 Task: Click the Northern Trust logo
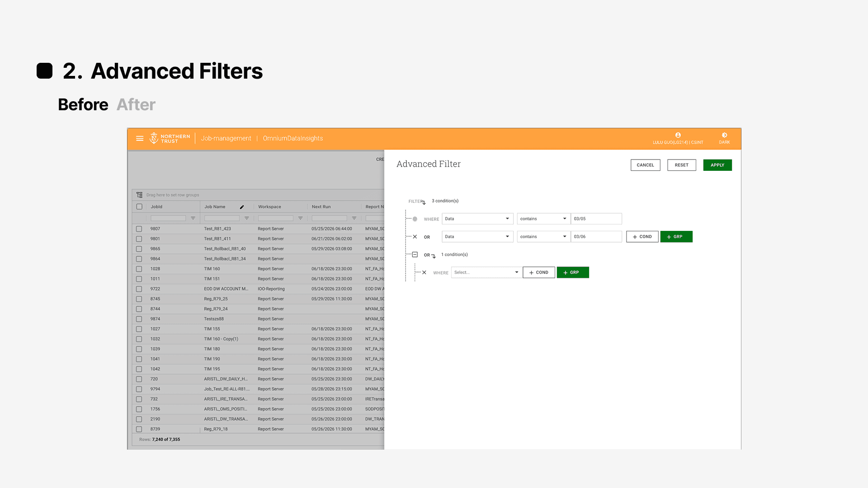pos(170,138)
